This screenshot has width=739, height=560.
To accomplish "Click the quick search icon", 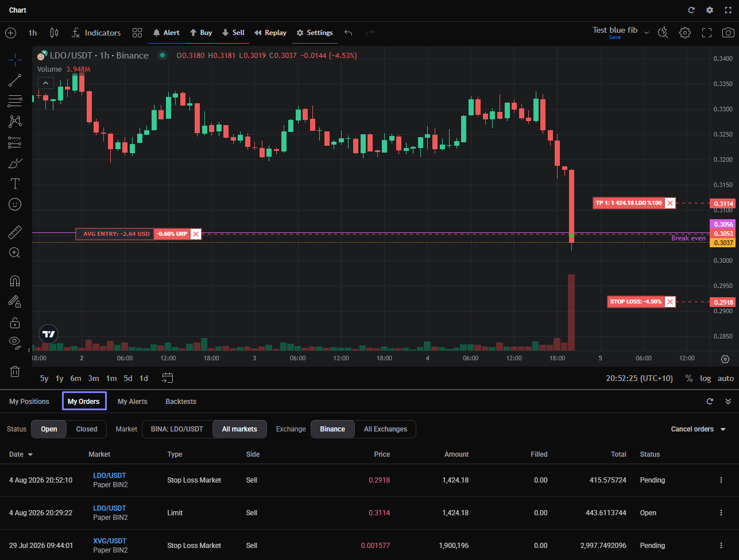I will (663, 33).
